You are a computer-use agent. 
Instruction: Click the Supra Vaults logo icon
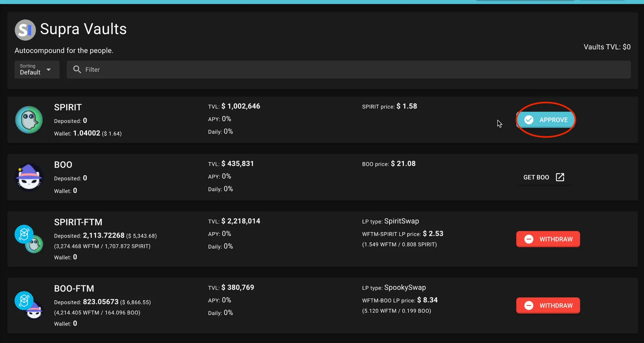pyautogui.click(x=25, y=30)
